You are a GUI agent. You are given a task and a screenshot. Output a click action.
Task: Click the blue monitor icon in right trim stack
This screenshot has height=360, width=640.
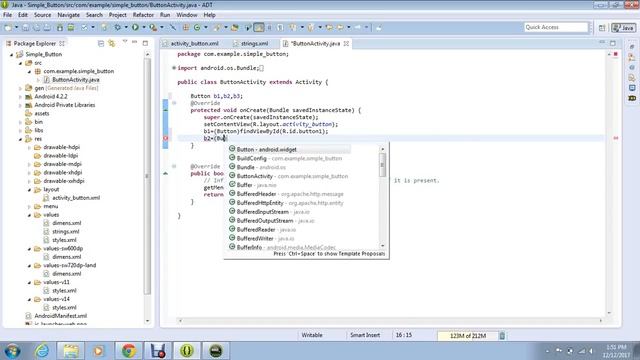632,88
